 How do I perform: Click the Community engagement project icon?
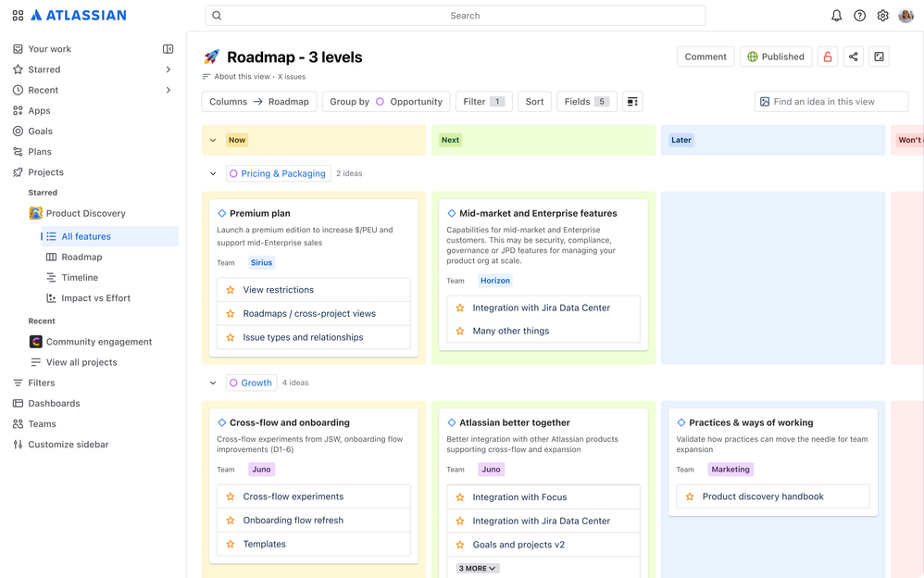(36, 342)
